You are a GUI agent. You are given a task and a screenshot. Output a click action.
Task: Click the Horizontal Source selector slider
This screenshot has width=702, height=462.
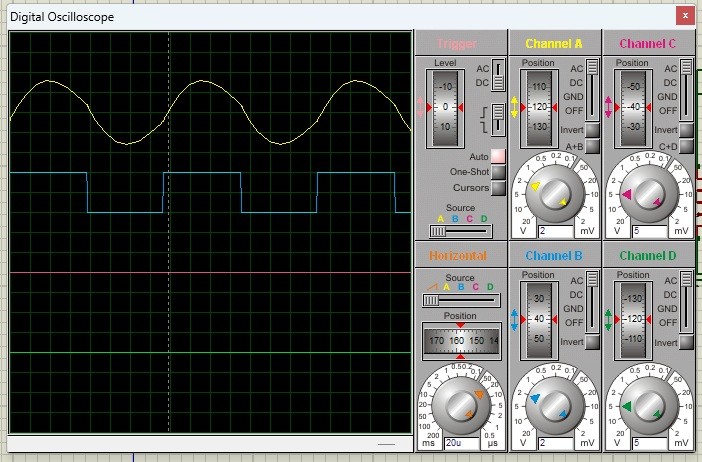point(461,300)
